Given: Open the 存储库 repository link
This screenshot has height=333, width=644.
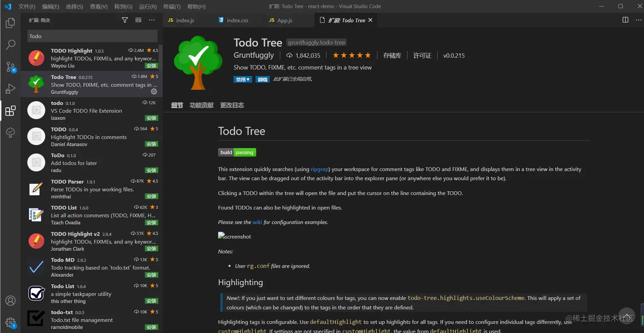Looking at the screenshot, I should pyautogui.click(x=392, y=55).
